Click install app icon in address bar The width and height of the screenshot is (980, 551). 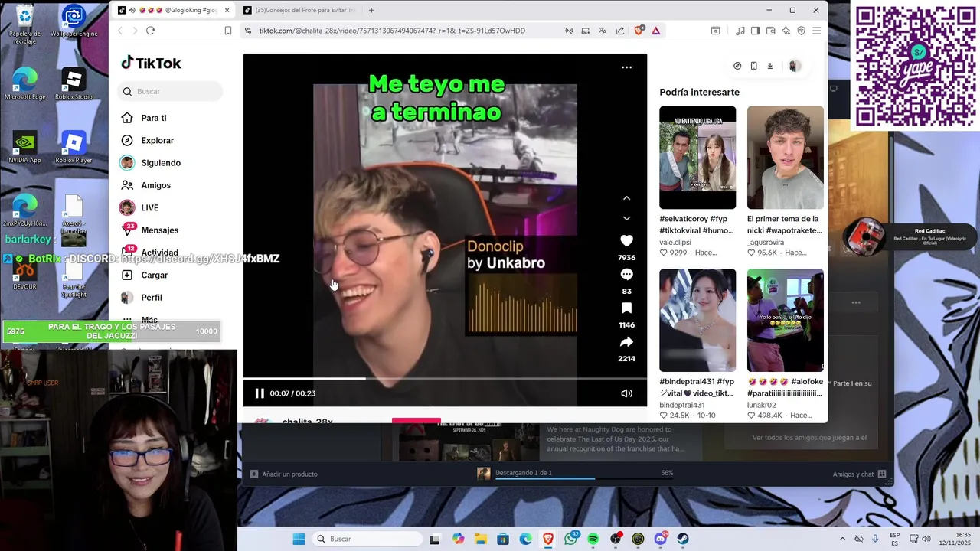[586, 31]
